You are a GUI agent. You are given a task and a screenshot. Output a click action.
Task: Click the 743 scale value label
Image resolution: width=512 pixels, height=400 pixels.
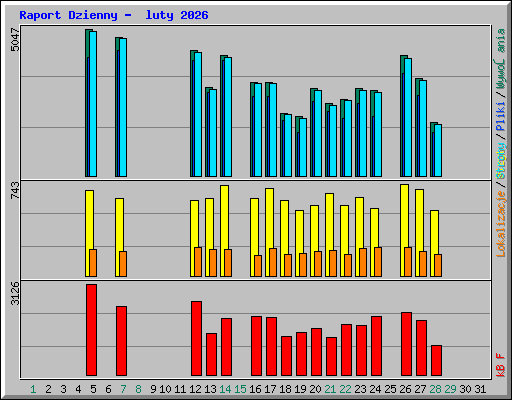click(15, 190)
